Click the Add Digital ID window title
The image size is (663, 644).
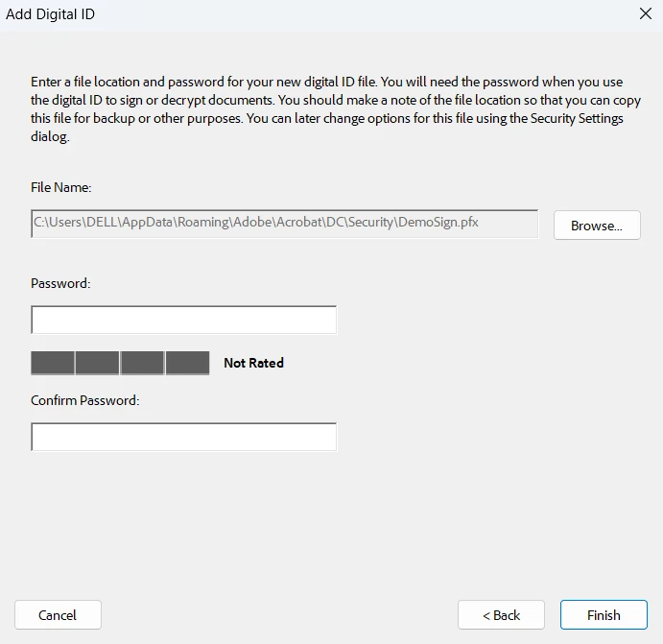[x=51, y=14]
